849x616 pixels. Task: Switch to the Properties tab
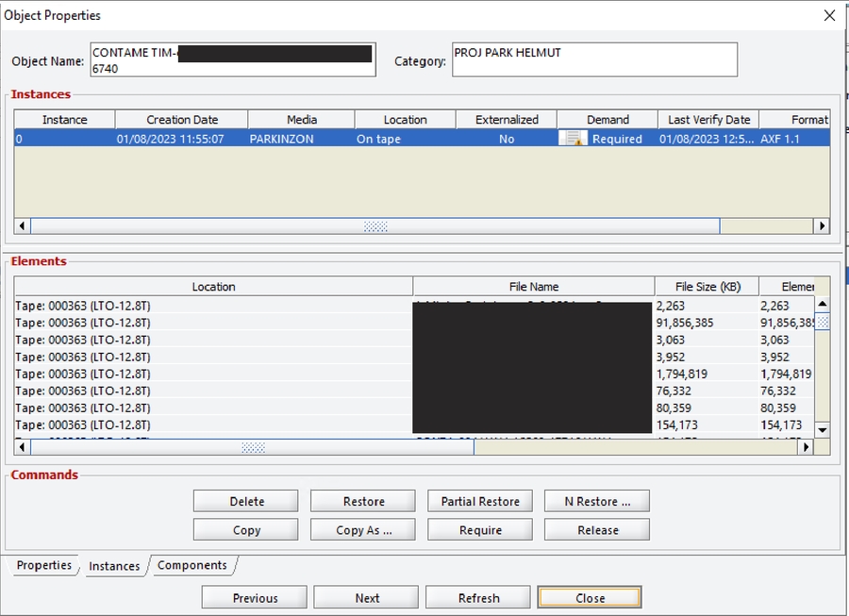point(43,565)
